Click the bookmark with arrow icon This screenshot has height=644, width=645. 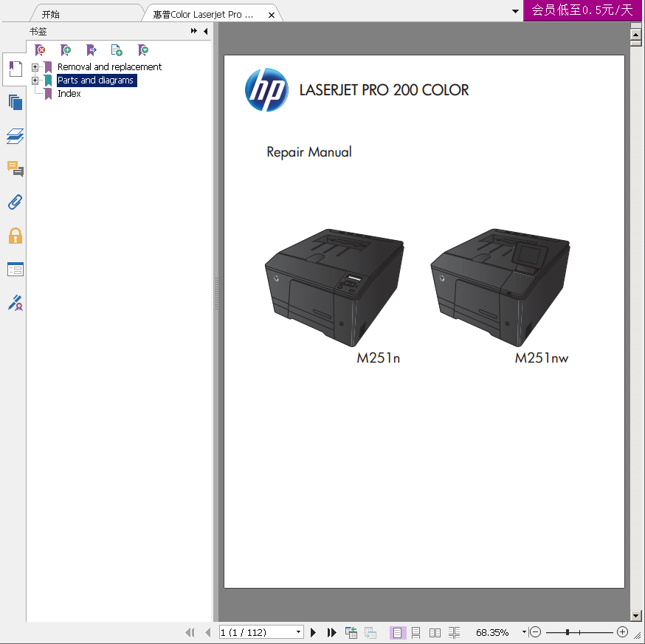tap(92, 50)
